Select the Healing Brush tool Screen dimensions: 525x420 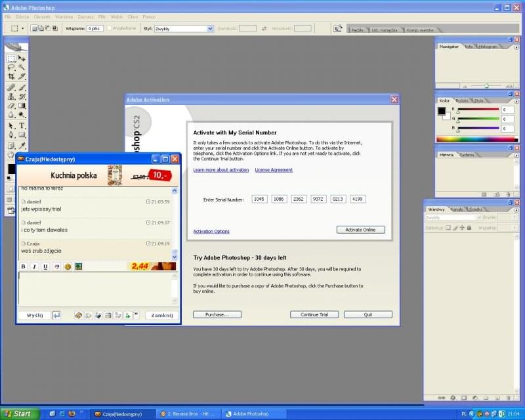pos(11,87)
